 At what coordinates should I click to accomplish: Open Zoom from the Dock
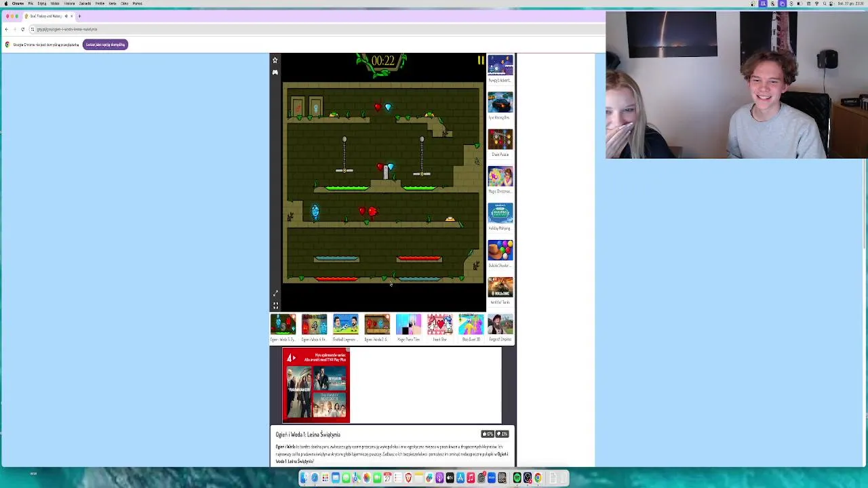pyautogui.click(x=492, y=479)
